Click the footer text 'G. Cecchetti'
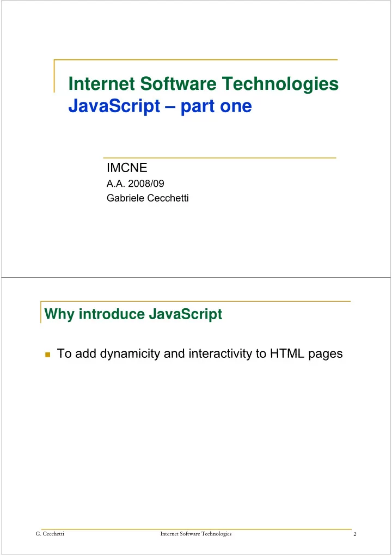392x555 pixels. (50, 534)
